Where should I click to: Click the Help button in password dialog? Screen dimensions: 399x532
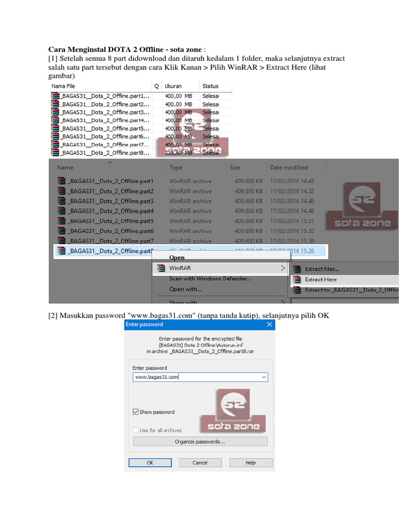(x=251, y=463)
